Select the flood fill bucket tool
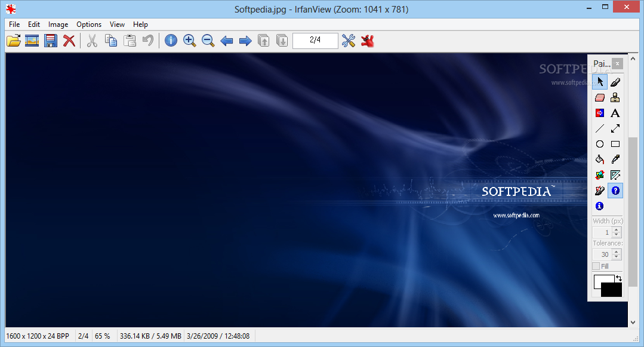 (x=600, y=159)
